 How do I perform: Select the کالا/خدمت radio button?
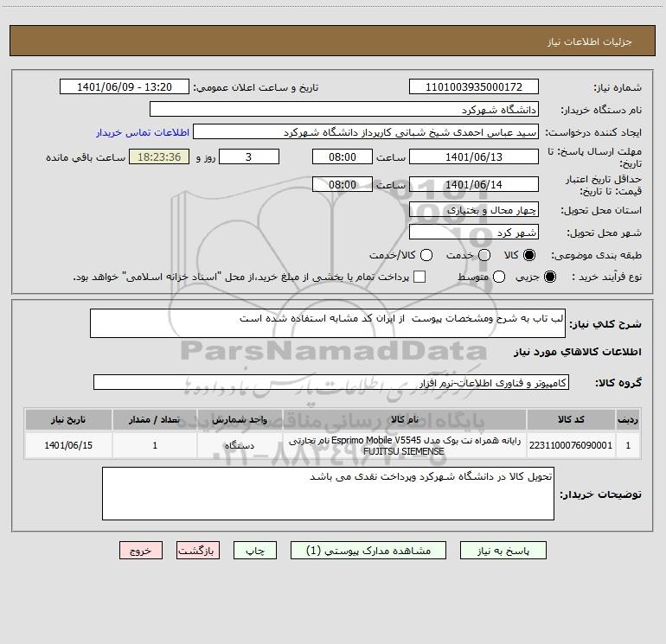coord(426,255)
